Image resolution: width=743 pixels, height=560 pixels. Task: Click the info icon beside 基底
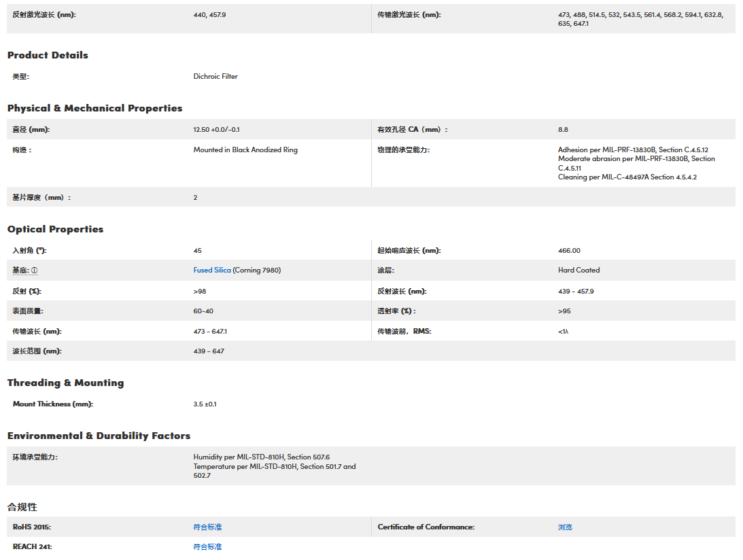[35, 270]
